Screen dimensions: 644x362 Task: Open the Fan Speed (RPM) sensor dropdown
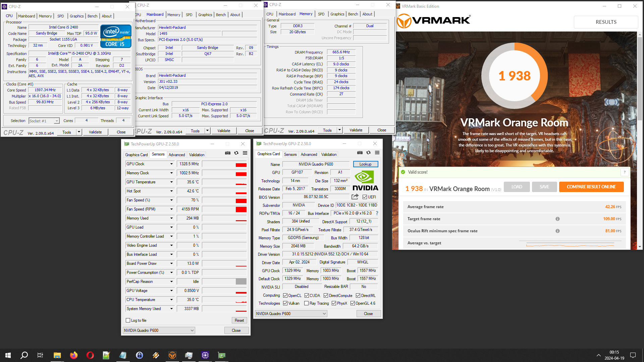click(171, 209)
